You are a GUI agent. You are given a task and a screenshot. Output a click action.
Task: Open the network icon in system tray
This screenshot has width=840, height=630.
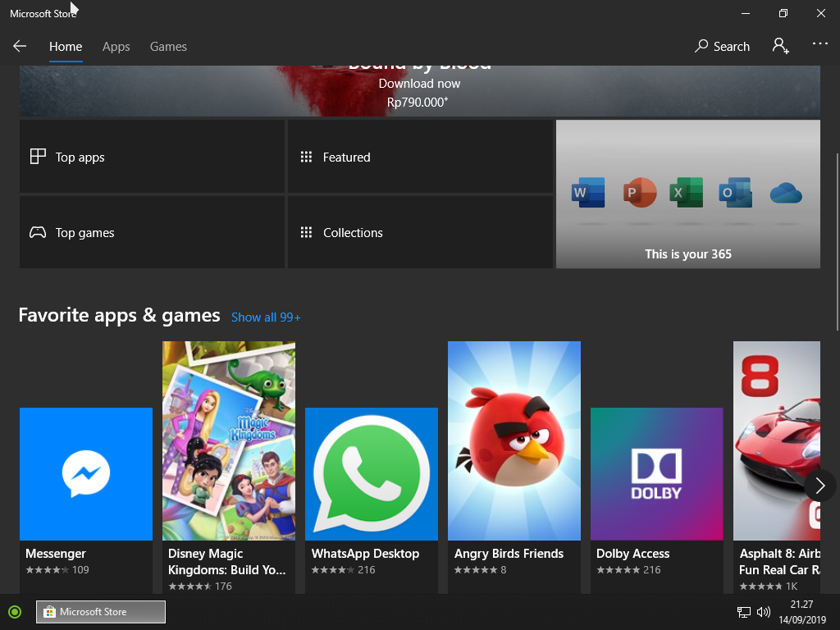743,612
